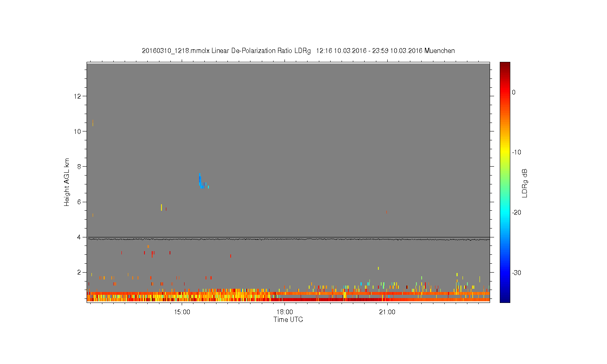Click height axis tick label 4
This screenshot has width=607, height=364.
tap(79, 237)
